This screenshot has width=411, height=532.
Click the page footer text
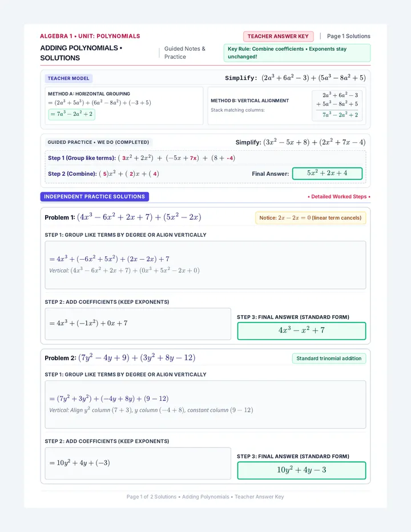(x=205, y=497)
